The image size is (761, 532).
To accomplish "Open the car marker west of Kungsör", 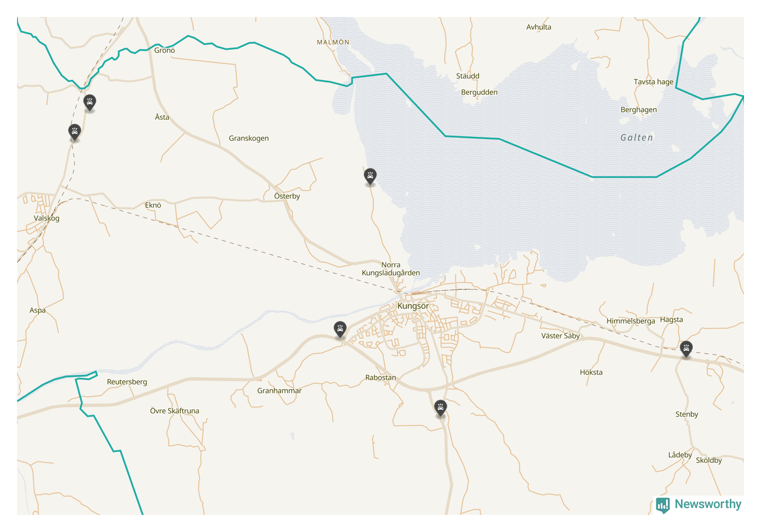I will 340,329.
